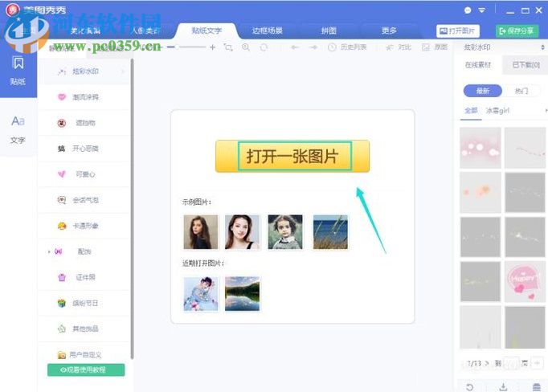
Task: Open the 历史列表 history list
Action: coord(347,47)
